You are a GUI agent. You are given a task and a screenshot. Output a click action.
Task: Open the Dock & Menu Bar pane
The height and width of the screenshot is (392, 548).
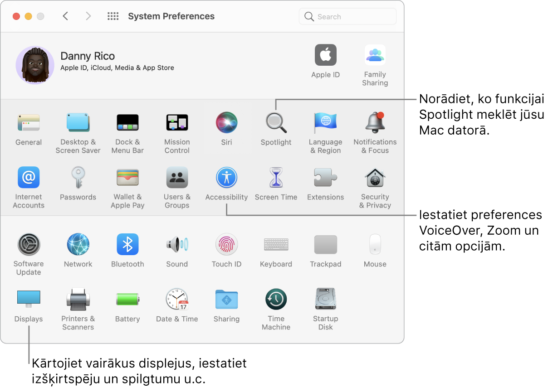pos(127,122)
